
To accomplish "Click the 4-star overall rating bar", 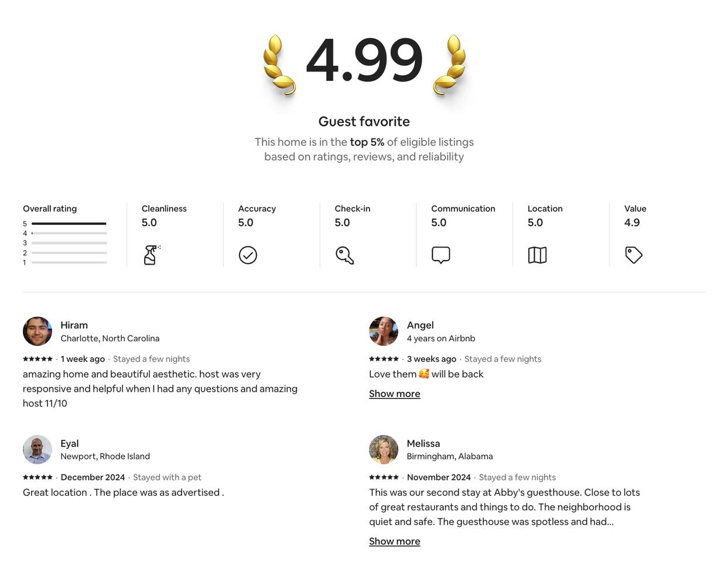I will (69, 233).
